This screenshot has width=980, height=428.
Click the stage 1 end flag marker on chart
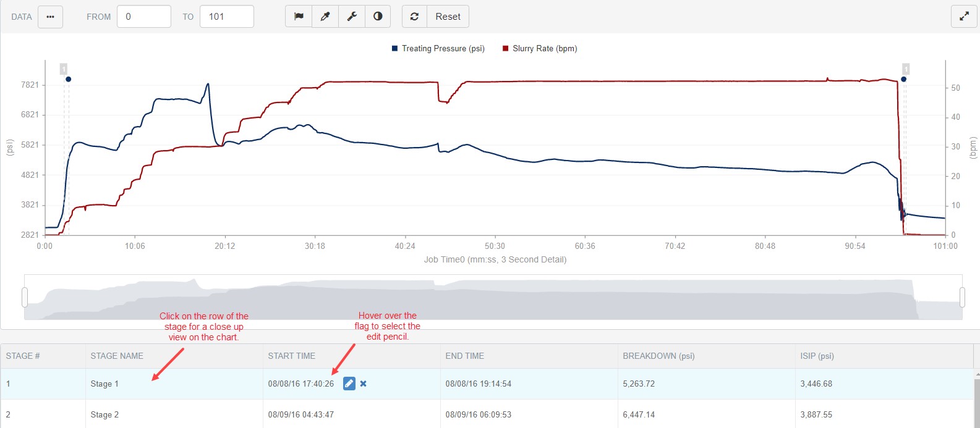(x=906, y=69)
